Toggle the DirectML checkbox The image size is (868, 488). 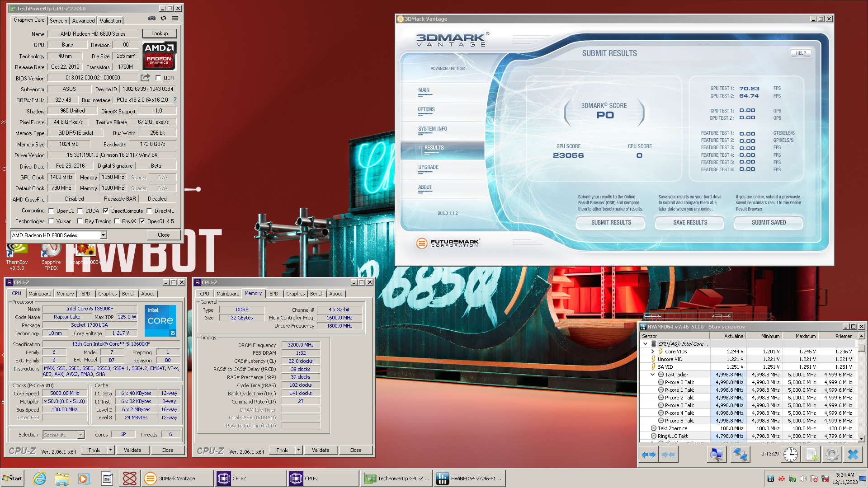point(149,211)
